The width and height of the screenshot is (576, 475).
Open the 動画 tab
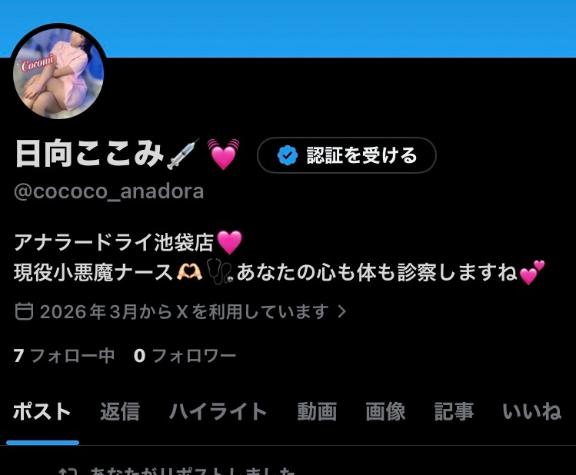pyautogui.click(x=317, y=411)
